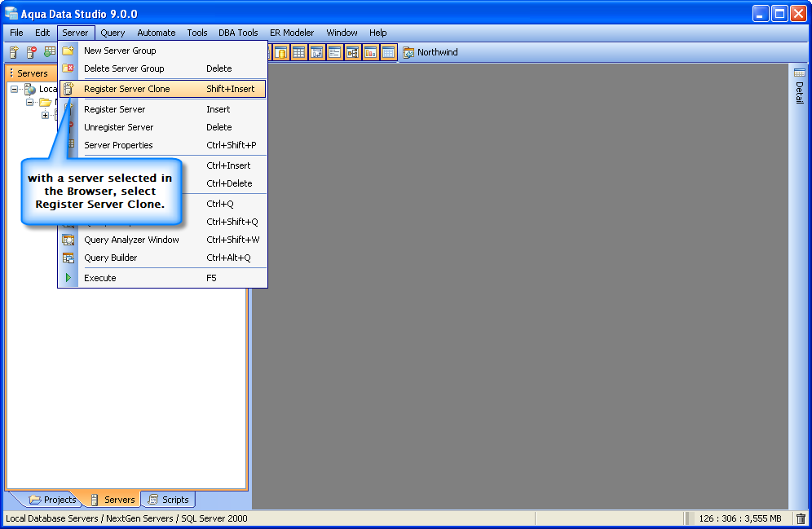The width and height of the screenshot is (812, 529).
Task: Choose Delete Server Group menu entry
Action: pos(162,68)
